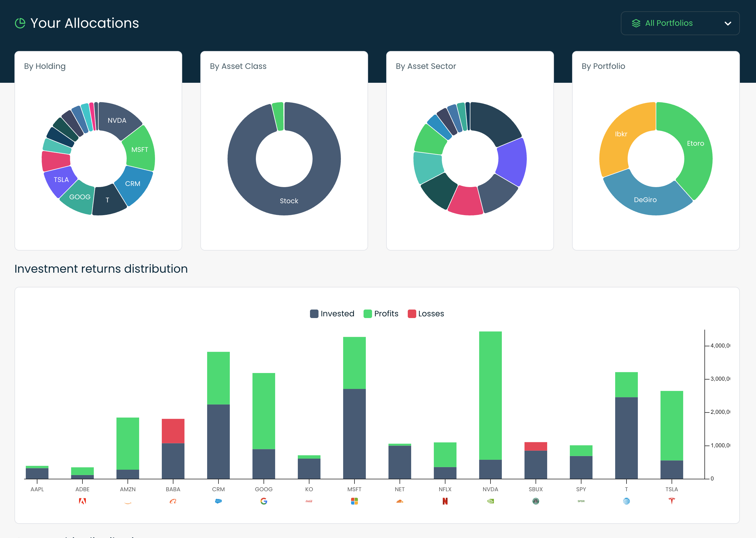Click the Salesforce logo under CRM

point(218,501)
